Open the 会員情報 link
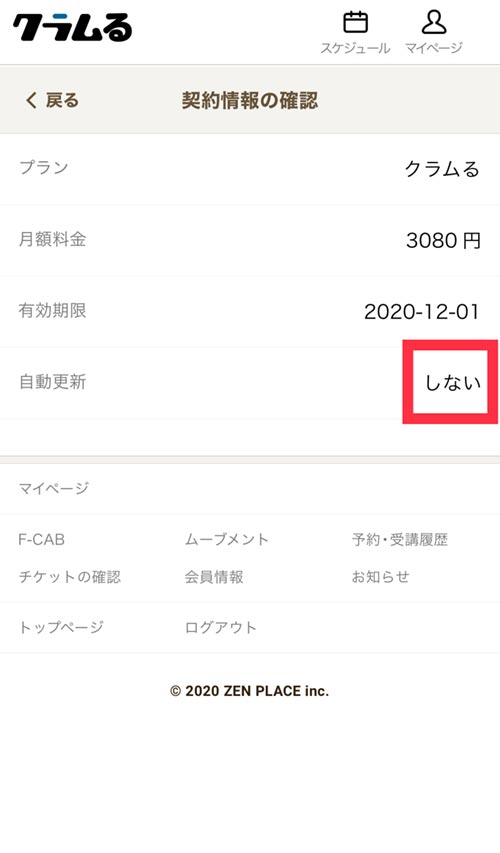The width and height of the screenshot is (500, 853). point(214,577)
